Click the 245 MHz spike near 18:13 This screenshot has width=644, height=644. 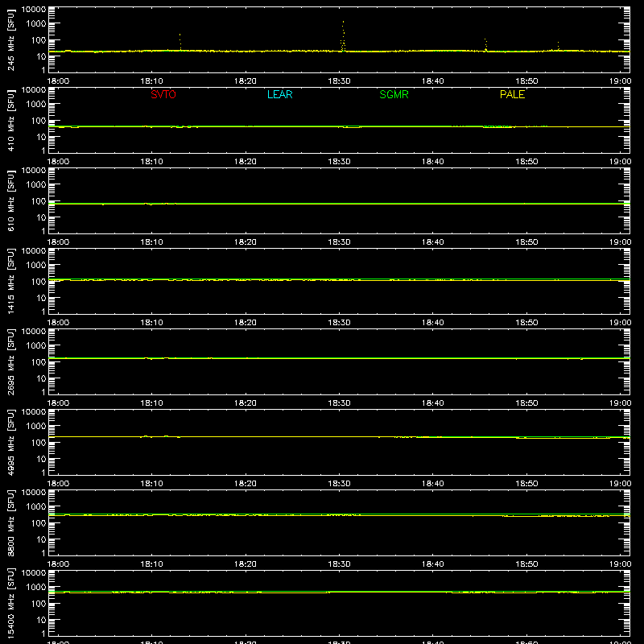(180, 42)
